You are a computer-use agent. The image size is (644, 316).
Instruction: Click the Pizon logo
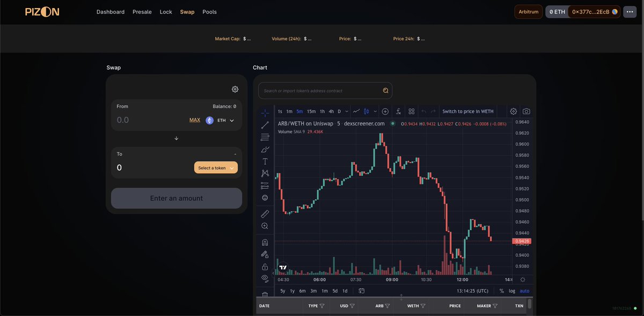42,12
